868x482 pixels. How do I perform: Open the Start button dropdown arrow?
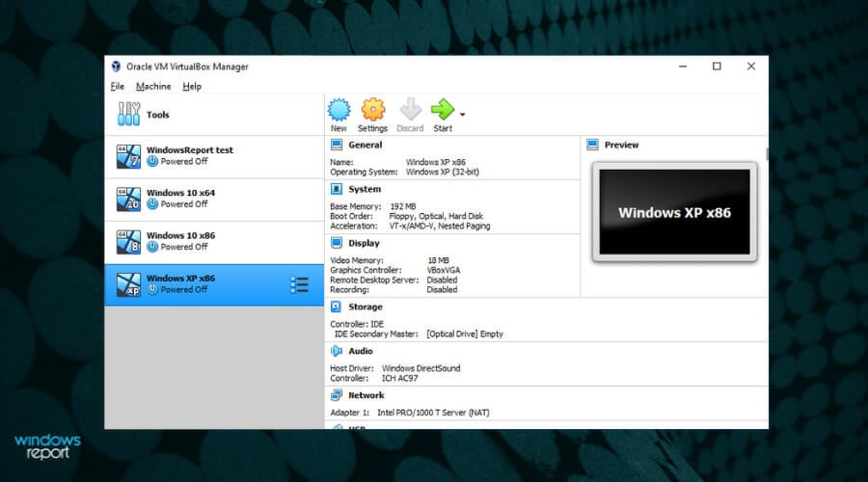pos(463,115)
